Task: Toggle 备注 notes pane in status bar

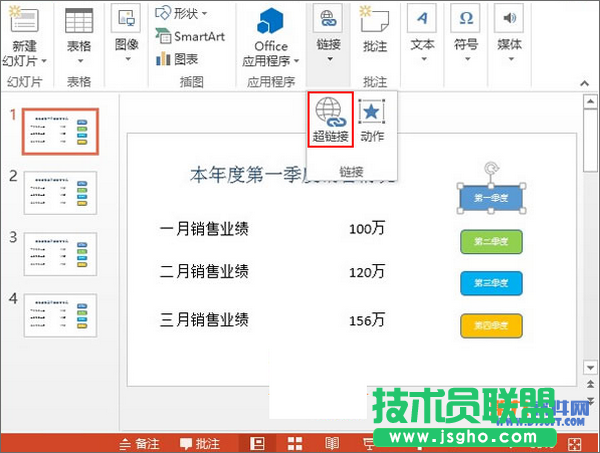Action: pos(139,444)
